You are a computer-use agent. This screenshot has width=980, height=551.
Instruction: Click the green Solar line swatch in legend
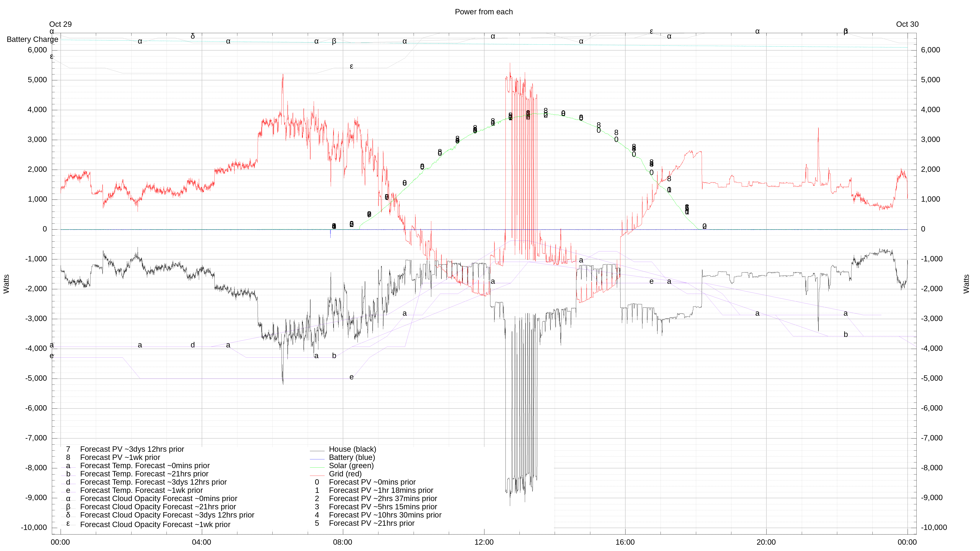pos(317,467)
